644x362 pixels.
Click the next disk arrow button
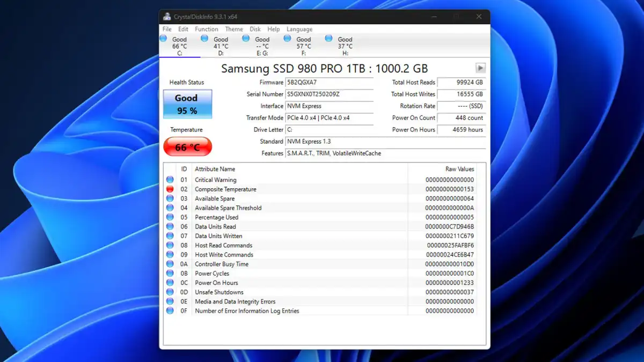(x=481, y=68)
